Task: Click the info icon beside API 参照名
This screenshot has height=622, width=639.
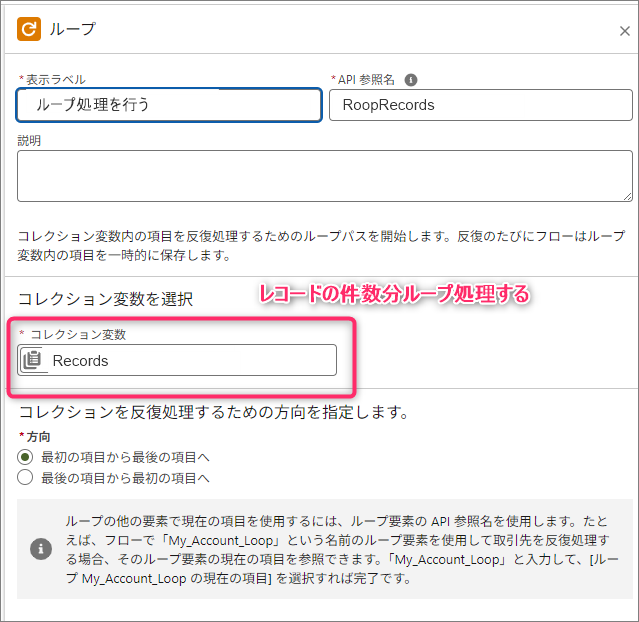Action: [410, 80]
